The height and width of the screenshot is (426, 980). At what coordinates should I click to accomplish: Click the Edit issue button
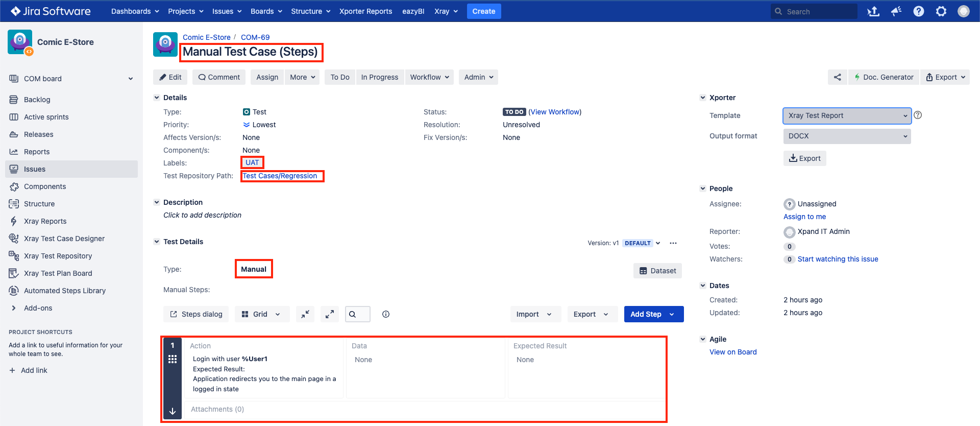[170, 77]
